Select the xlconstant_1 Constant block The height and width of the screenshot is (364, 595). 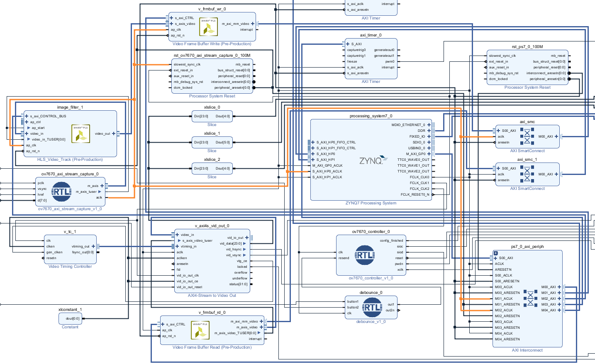(x=71, y=318)
